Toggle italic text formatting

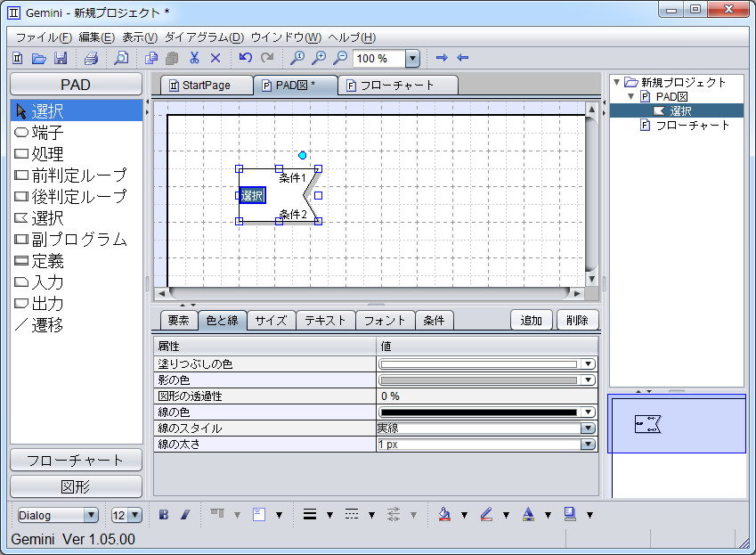click(x=185, y=515)
